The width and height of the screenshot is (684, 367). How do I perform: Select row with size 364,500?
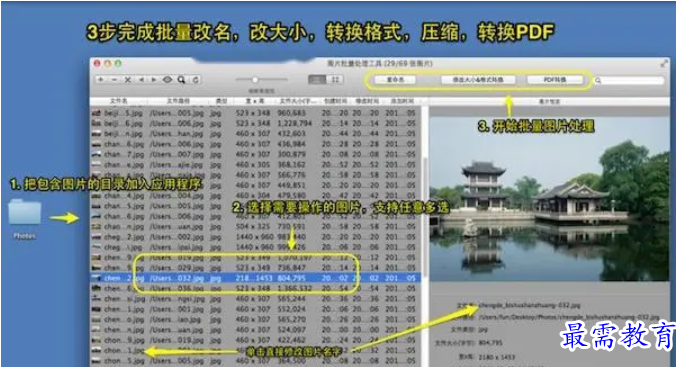point(255,361)
